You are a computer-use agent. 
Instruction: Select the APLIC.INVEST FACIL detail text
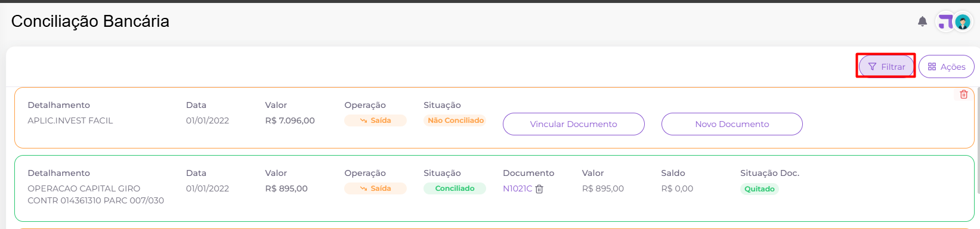(x=70, y=120)
